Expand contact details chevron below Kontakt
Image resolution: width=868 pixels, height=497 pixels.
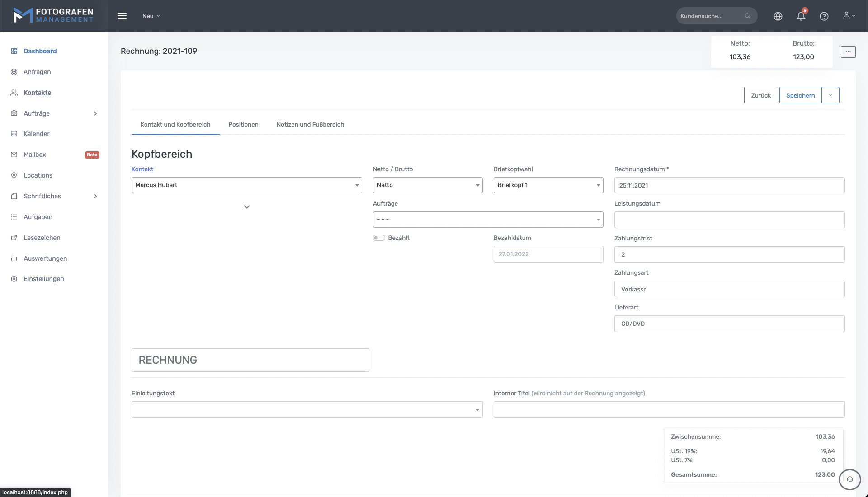click(x=247, y=207)
